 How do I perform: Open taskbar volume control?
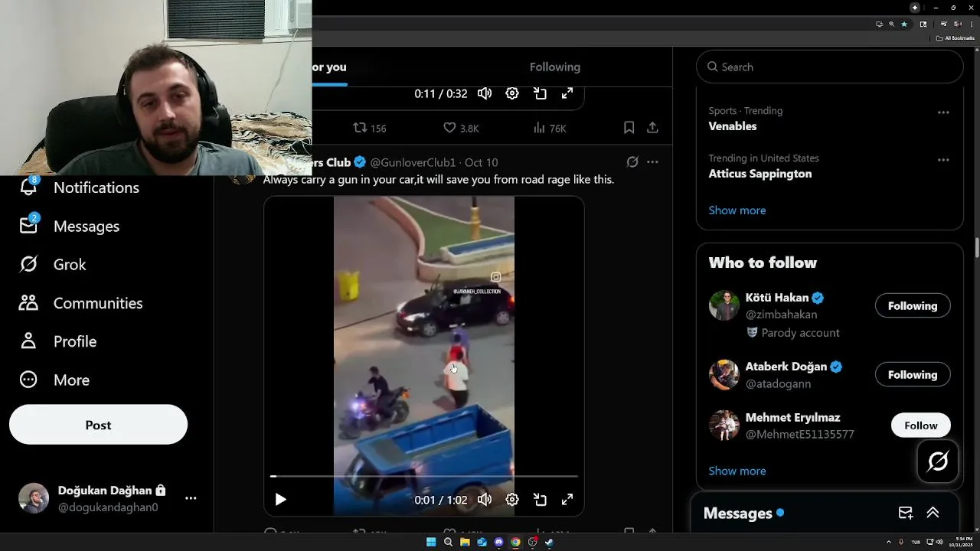(x=939, y=542)
